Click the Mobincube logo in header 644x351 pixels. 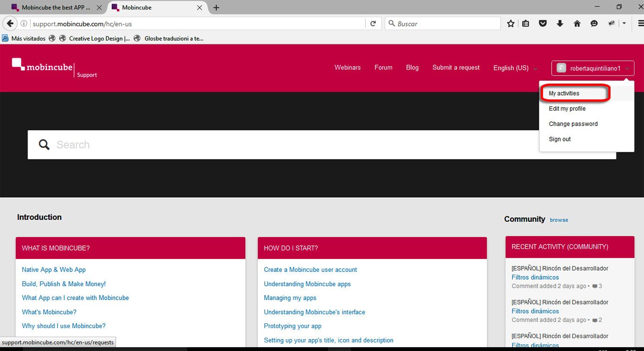[x=43, y=65]
